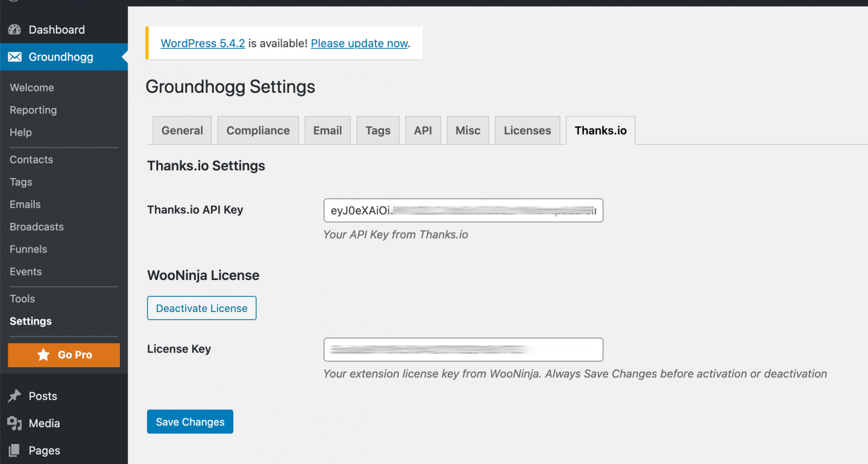Switch to the API tab

coord(423,130)
